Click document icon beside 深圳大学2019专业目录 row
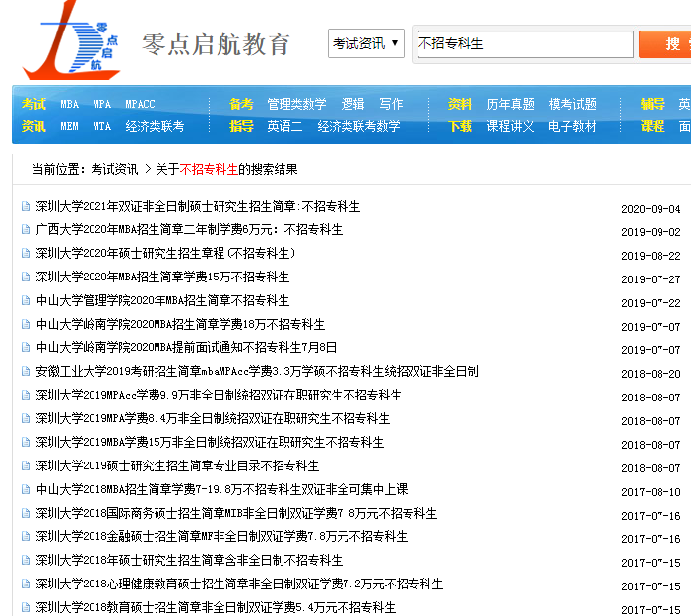 pos(26,465)
